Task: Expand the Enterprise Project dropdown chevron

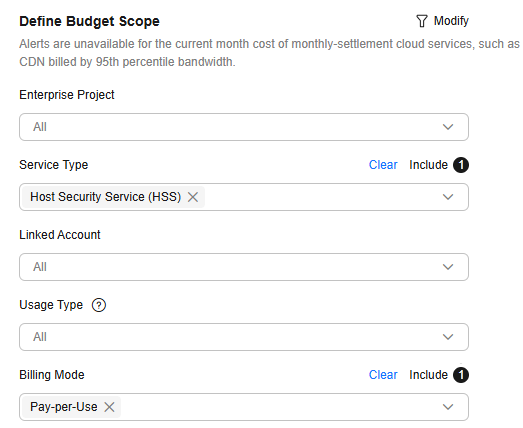Action: click(x=448, y=127)
